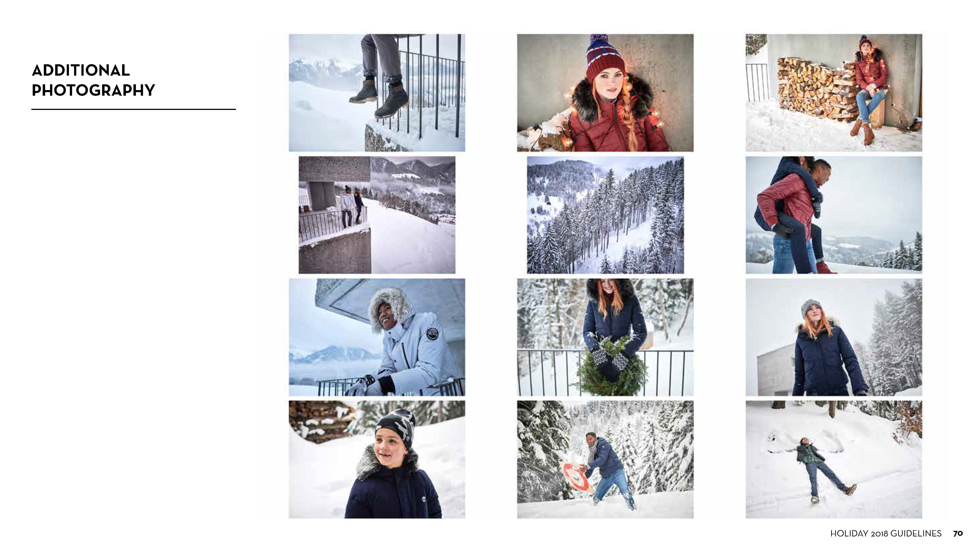Image resolution: width=980 pixels, height=552 pixels.
Task: Open the woman sitting by firewood stack photo
Action: point(834,93)
